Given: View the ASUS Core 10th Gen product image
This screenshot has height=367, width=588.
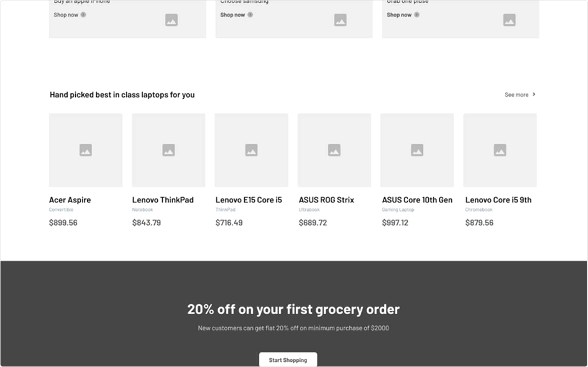Looking at the screenshot, I should [417, 150].
